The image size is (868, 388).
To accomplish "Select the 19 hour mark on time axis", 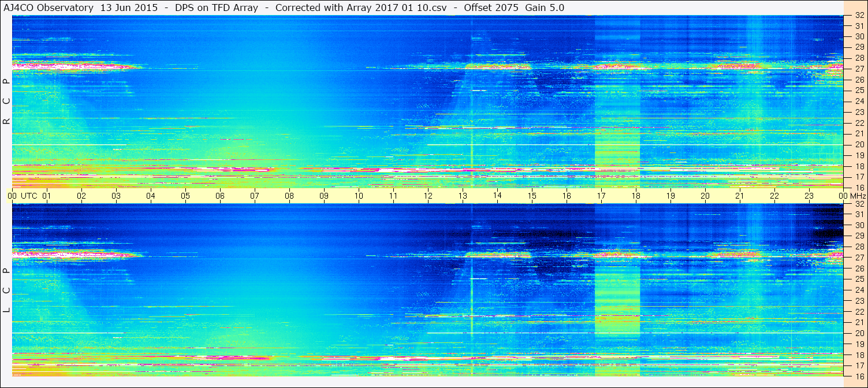I will [670, 196].
